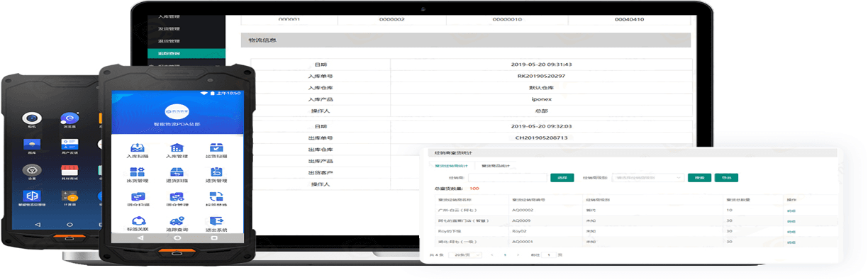Screen dimensions: 868x280
Task: Open the settings gear on back PDA
Action: (x=31, y=170)
